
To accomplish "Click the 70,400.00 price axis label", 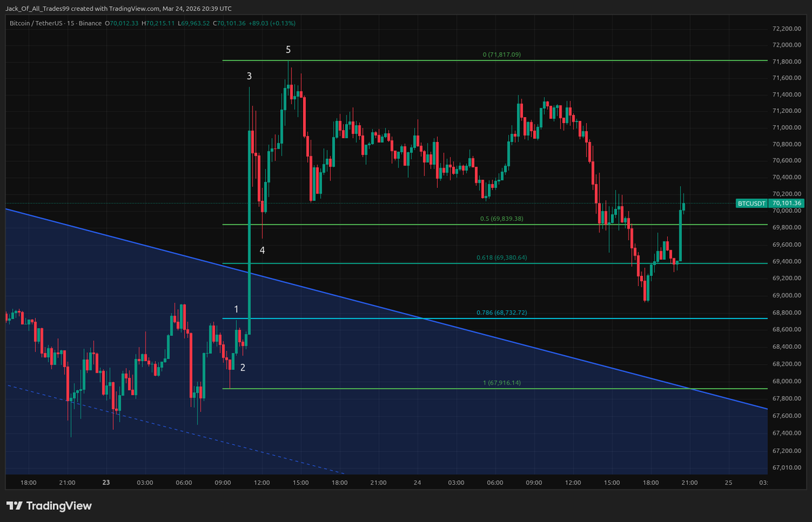I will (786, 178).
